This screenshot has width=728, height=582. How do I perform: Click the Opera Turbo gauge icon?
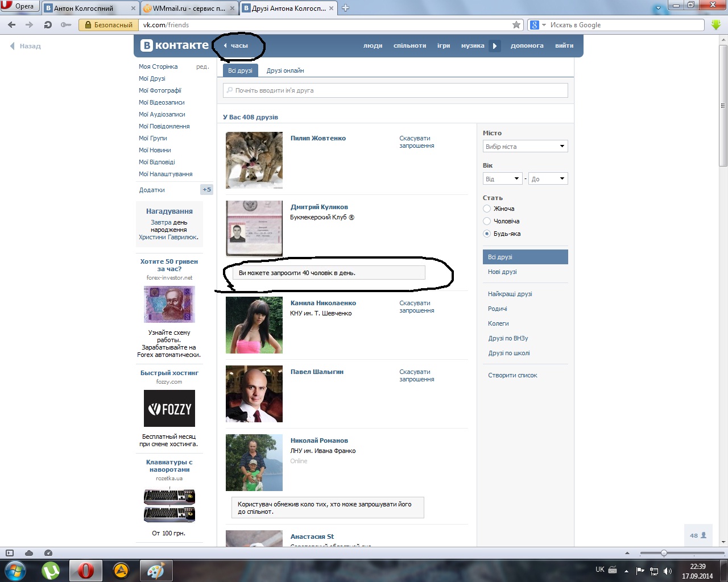(48, 553)
